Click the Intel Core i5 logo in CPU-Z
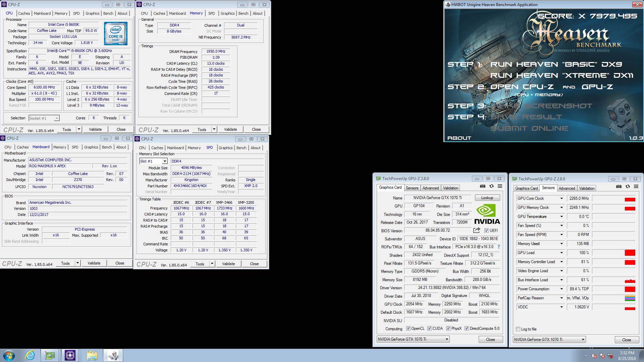The height and width of the screenshot is (362, 644). tap(116, 34)
